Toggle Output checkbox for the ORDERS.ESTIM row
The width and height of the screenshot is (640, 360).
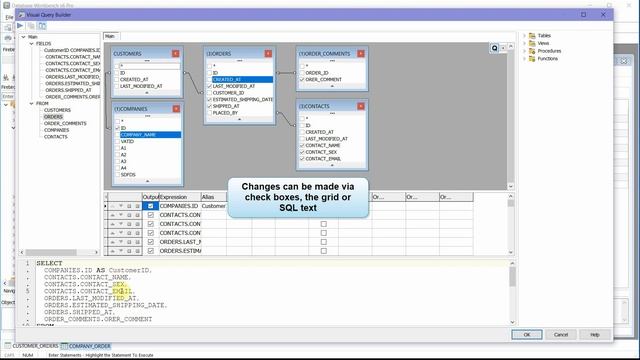pos(151,251)
